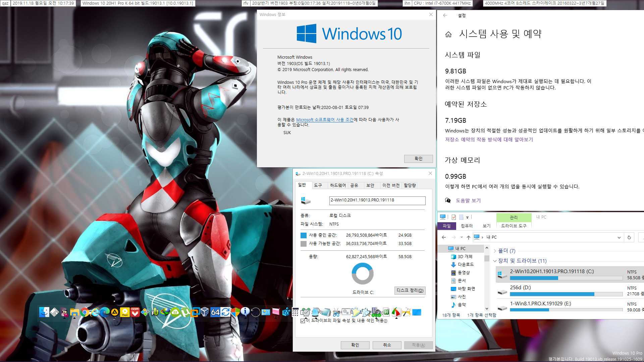644x362 pixels.
Task: Open the Finder face icon in the dock
Action: coord(44,312)
